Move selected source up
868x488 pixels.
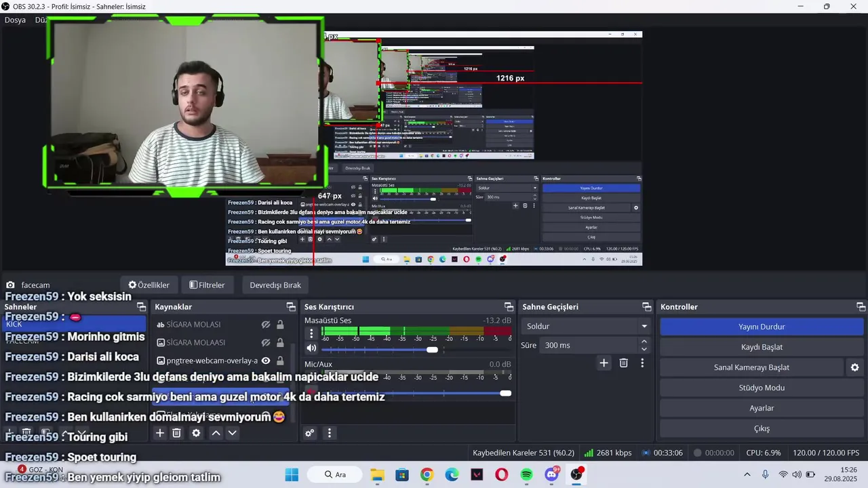[x=216, y=433]
